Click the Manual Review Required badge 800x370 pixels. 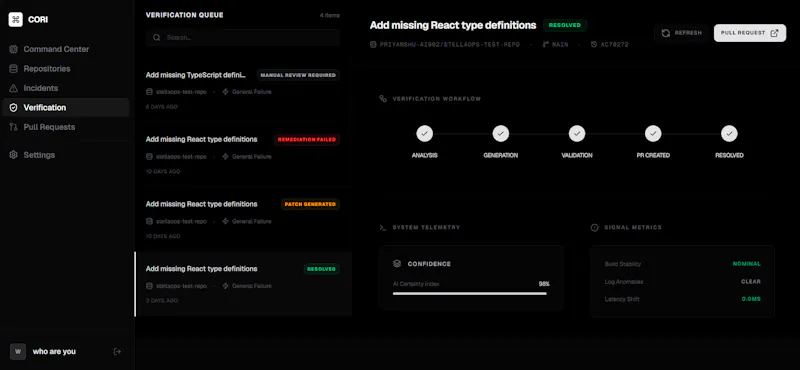pos(298,75)
